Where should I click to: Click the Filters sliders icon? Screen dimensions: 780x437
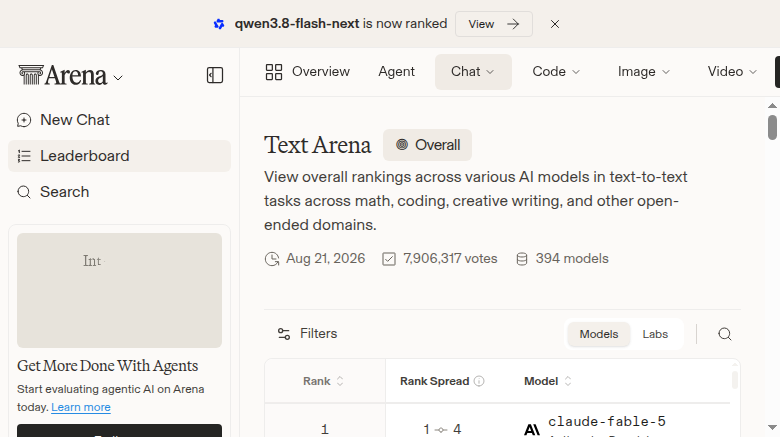point(284,334)
